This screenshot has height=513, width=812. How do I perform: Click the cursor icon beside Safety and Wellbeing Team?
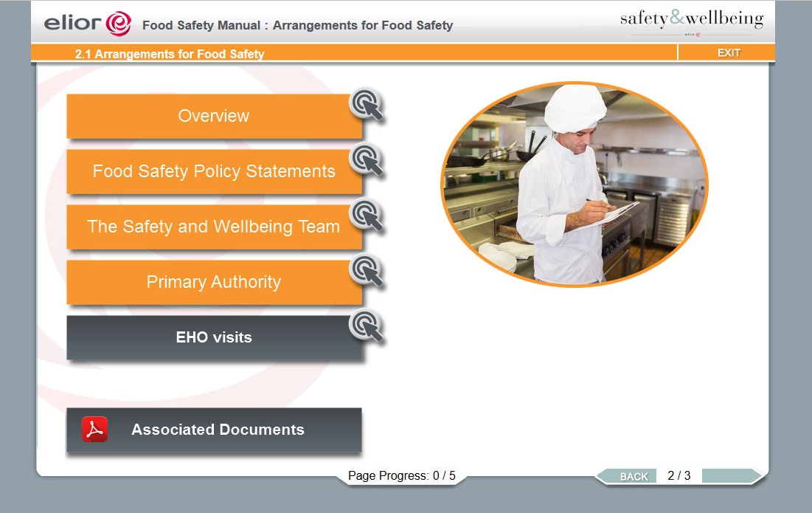(367, 216)
